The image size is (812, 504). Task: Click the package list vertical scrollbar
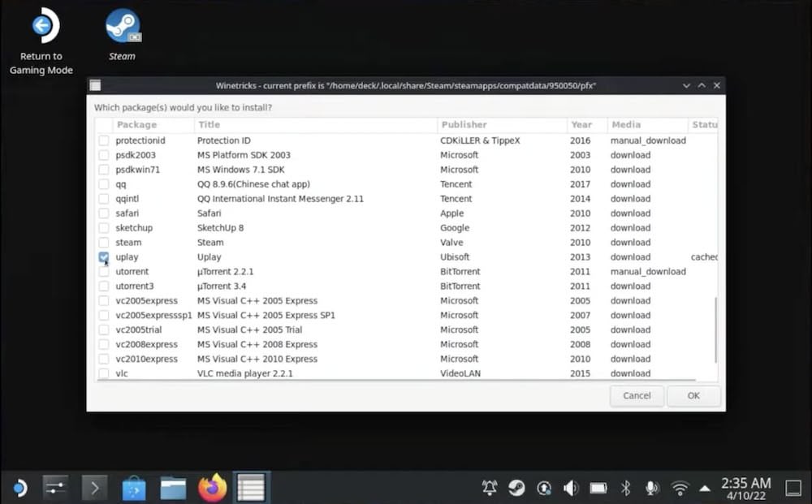click(716, 330)
